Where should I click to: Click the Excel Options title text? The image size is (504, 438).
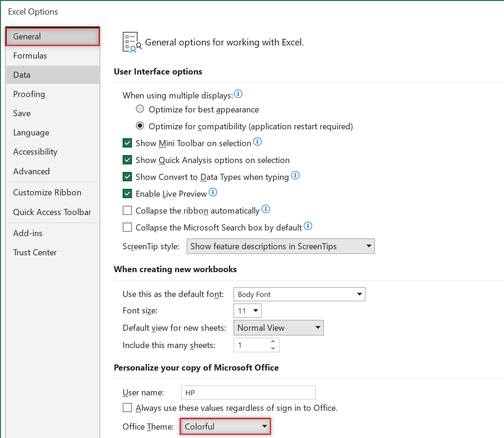[x=33, y=12]
